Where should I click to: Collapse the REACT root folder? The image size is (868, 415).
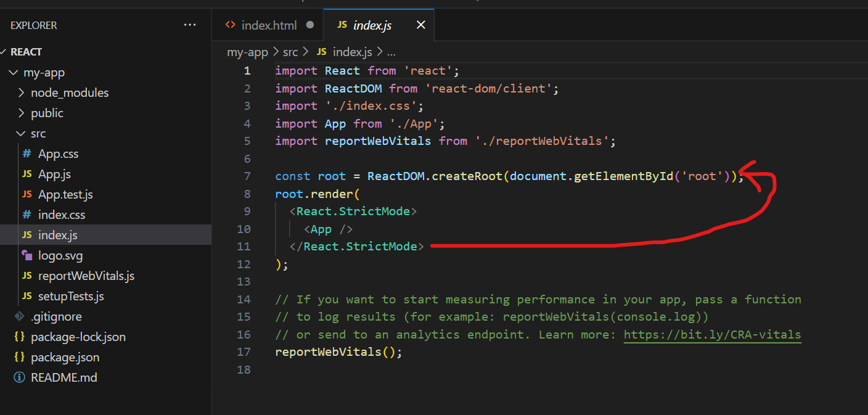point(4,52)
